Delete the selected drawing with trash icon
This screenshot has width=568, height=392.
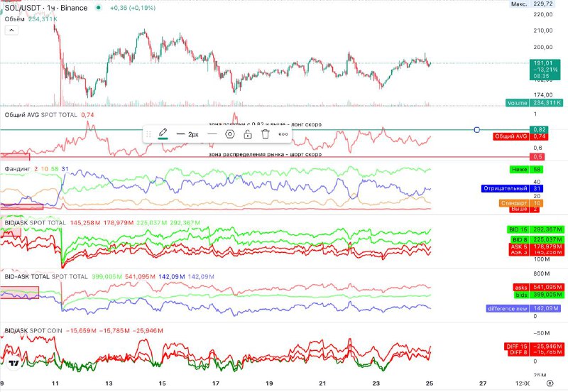[265, 134]
